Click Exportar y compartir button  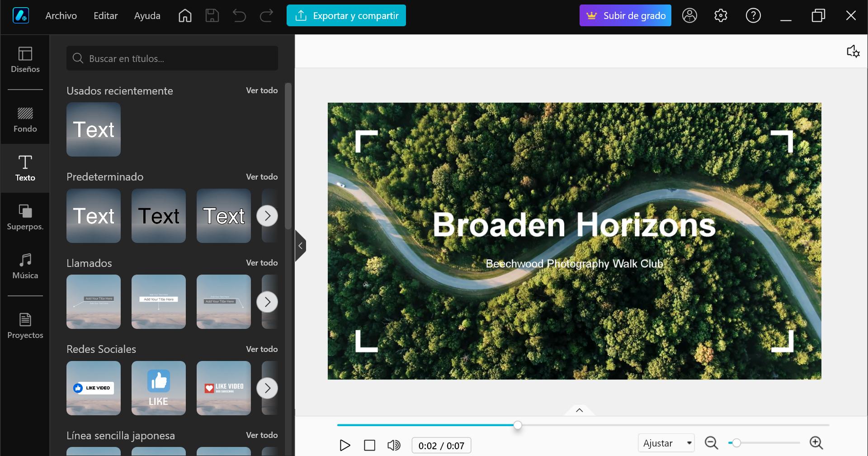(x=346, y=15)
